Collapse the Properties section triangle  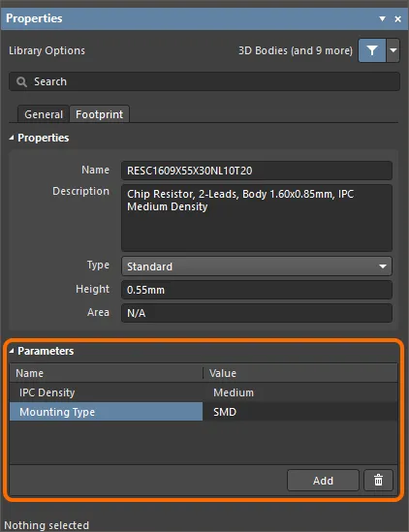[12, 138]
